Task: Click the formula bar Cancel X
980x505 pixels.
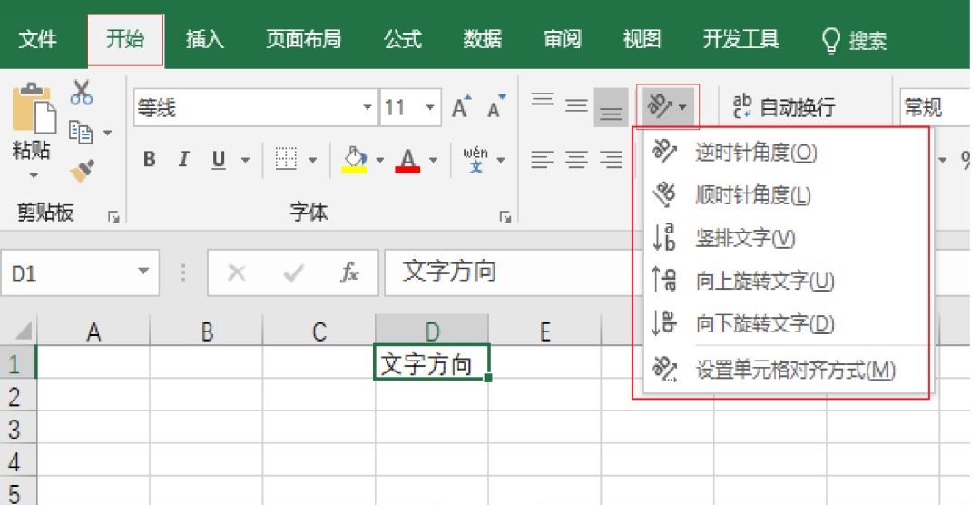Action: click(x=236, y=272)
